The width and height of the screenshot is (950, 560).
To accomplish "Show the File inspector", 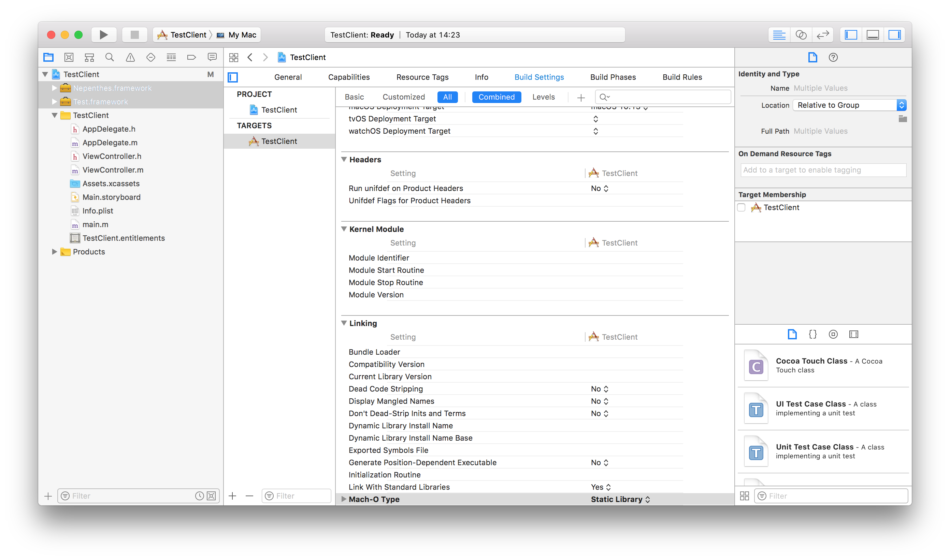I will click(812, 57).
